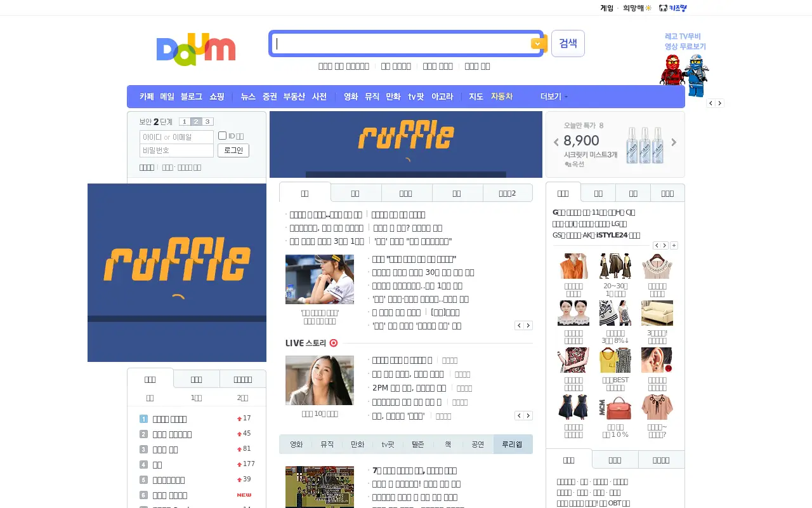The image size is (812, 508).
Task: Click previous arrow in news headlines section
Action: [519, 326]
